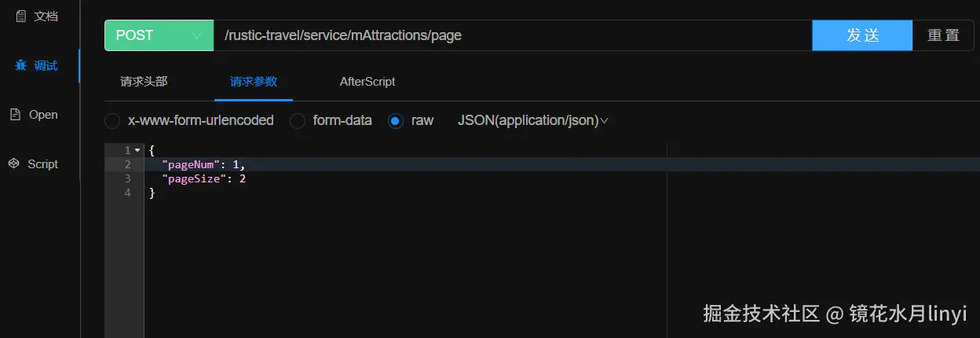
Task: Select the Script cube icon in sidebar
Action: (13, 163)
